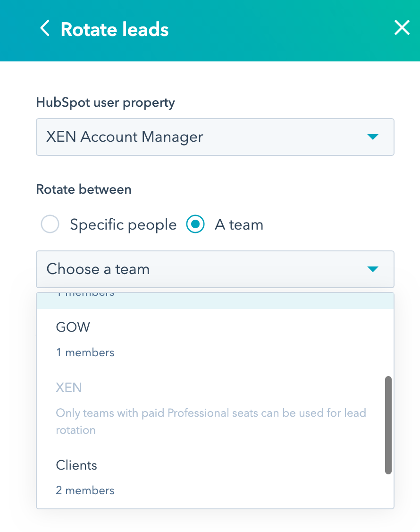Image resolution: width=420 pixels, height=532 pixels.
Task: Click the "Specific people" label text
Action: (x=123, y=224)
